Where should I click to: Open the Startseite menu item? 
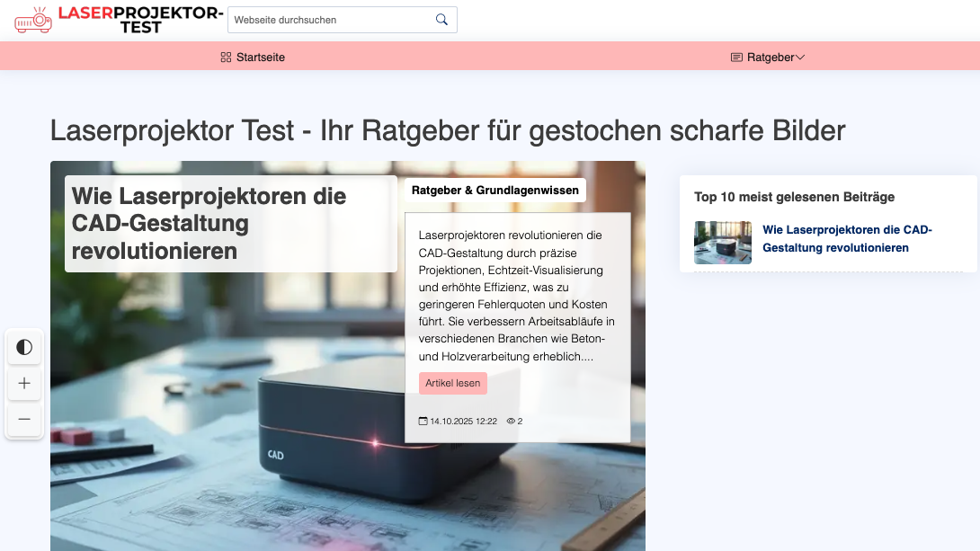click(259, 57)
